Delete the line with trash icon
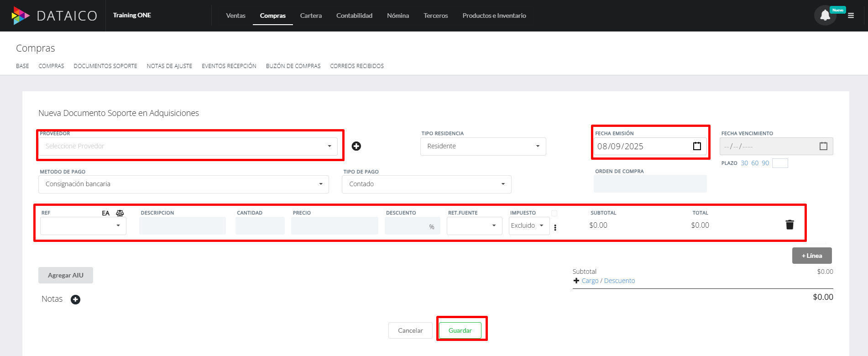Viewport: 868px width, 356px height. pyautogui.click(x=790, y=225)
